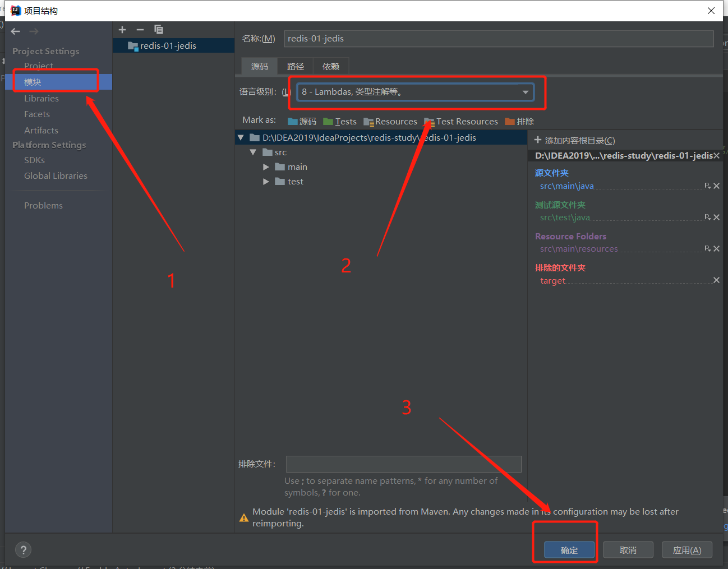This screenshot has height=569, width=728.
Task: Open the language level dropdown
Action: pyautogui.click(x=525, y=92)
